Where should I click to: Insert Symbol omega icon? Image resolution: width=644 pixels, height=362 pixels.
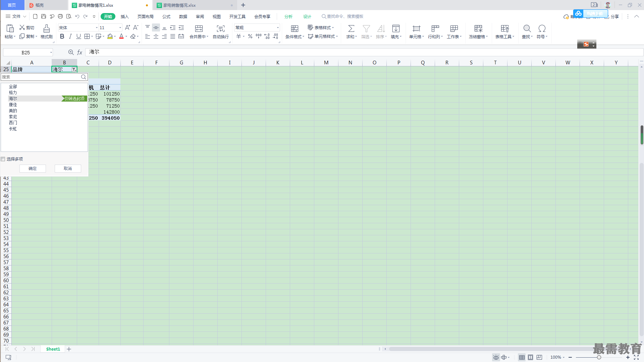click(x=542, y=29)
